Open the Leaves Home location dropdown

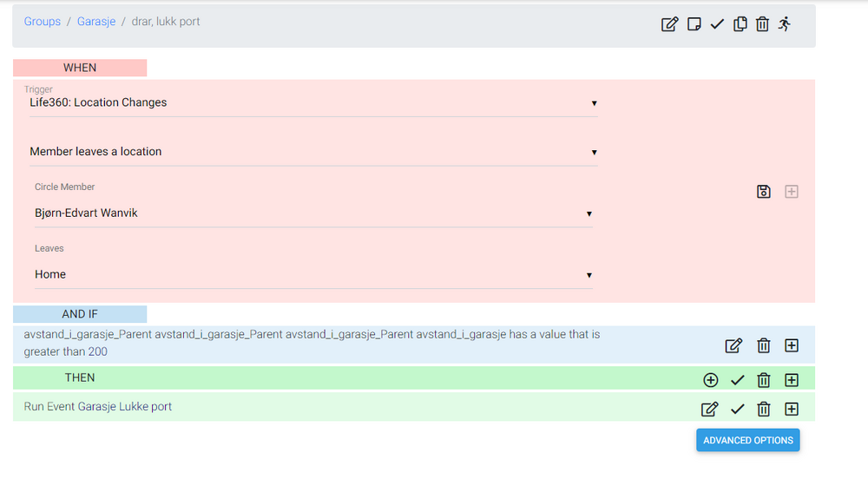coord(312,274)
